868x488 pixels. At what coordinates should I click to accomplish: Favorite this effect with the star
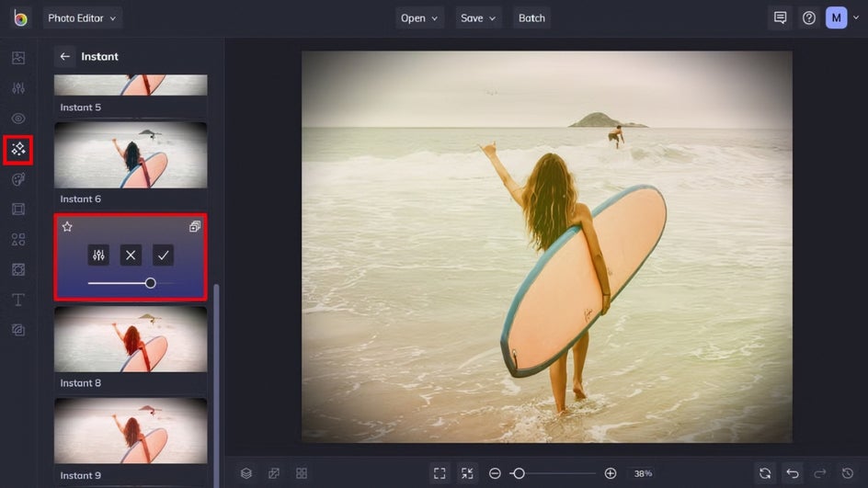(x=67, y=227)
